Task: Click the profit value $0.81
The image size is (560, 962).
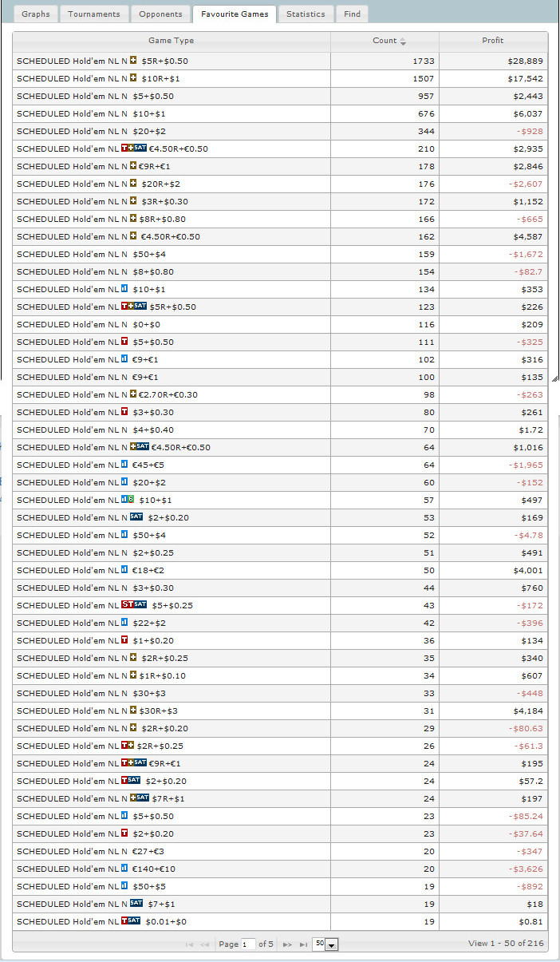Action: [530, 921]
